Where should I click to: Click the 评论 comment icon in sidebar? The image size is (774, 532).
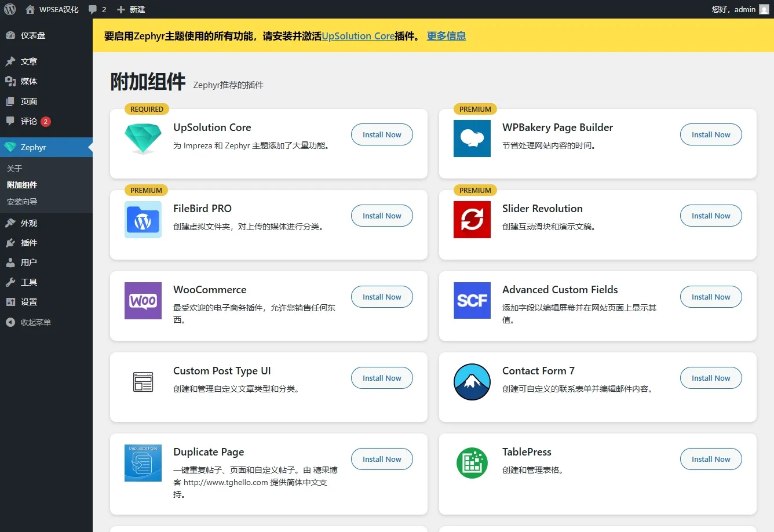tap(10, 121)
